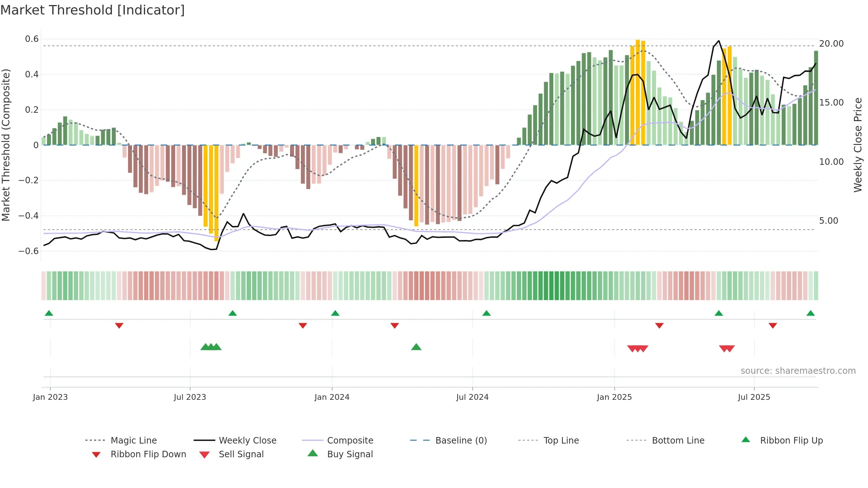
Task: Click the 5.00 price axis label
Action: pyautogui.click(x=829, y=221)
